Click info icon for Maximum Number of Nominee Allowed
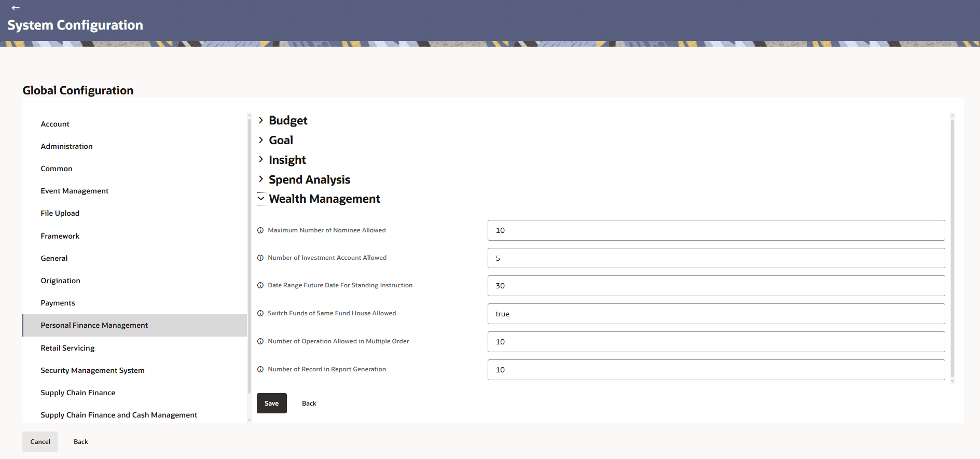 coord(260,230)
